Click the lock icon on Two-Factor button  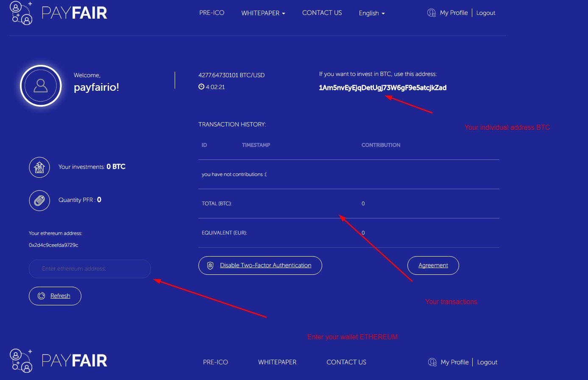coord(210,265)
